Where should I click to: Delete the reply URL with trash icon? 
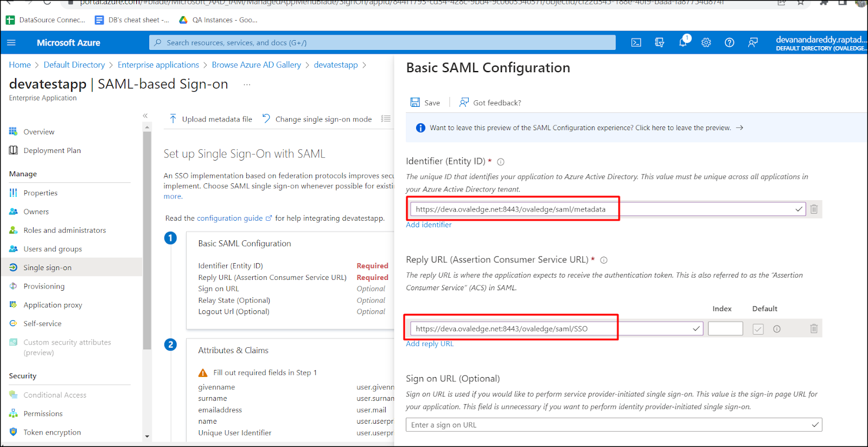pyautogui.click(x=814, y=329)
